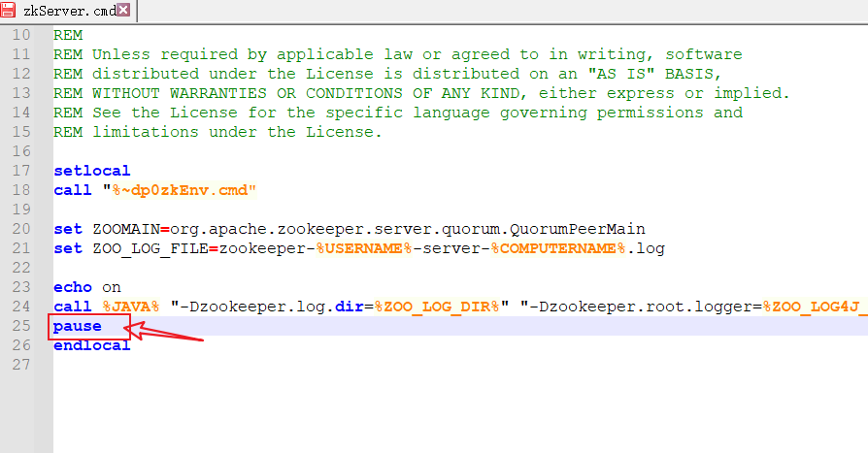
Task: Click the endlocal keyword
Action: click(91, 345)
